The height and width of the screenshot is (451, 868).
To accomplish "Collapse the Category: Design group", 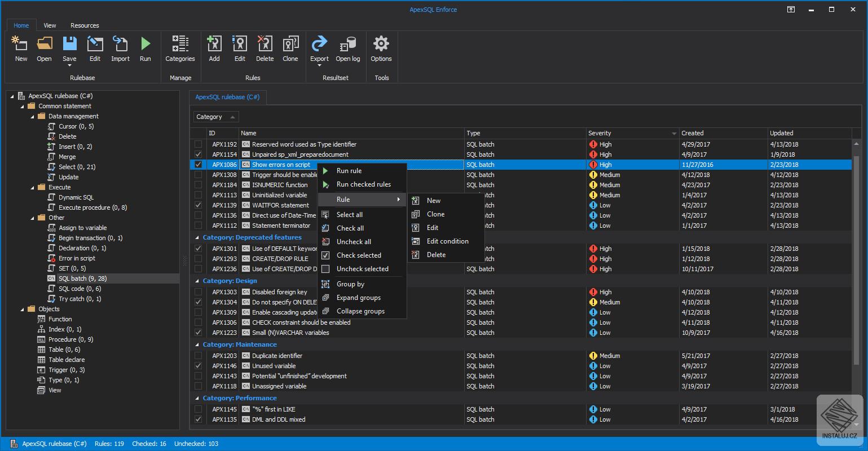I will coord(197,281).
